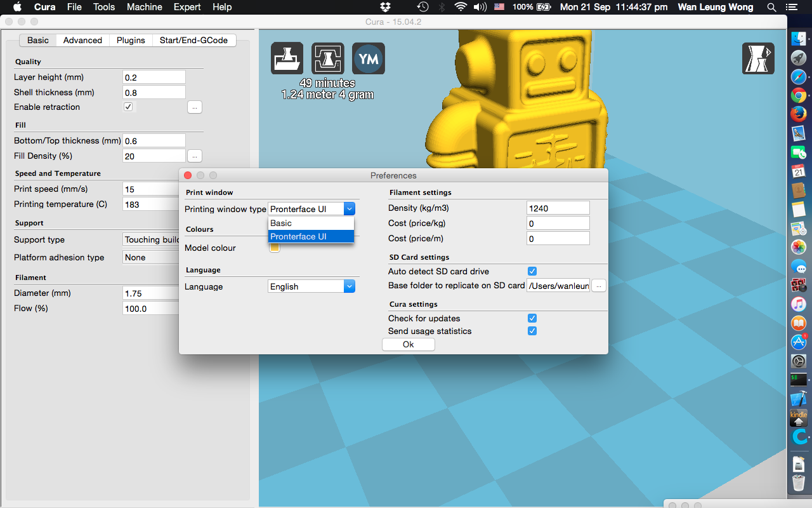Launch Safari from the dock
Screen dimensions: 812x508
pyautogui.click(x=799, y=77)
